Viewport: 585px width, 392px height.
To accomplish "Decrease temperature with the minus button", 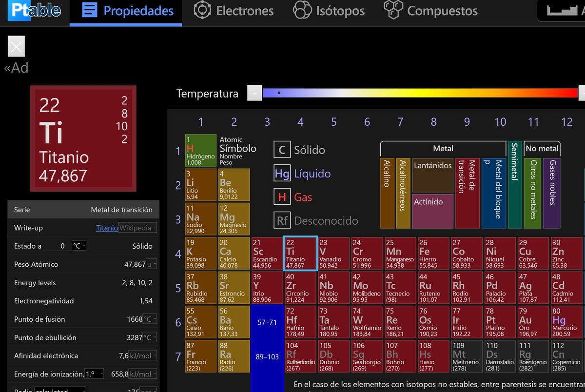I will point(254,93).
